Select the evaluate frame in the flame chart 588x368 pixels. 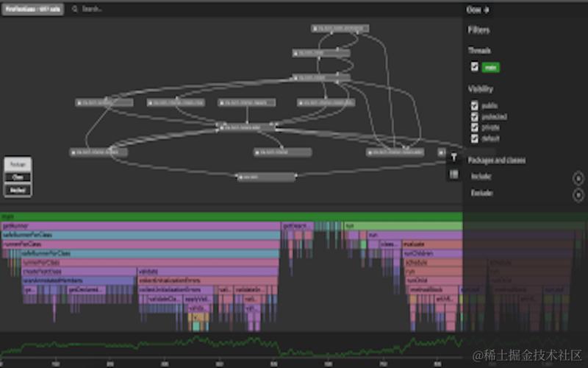[432, 244]
